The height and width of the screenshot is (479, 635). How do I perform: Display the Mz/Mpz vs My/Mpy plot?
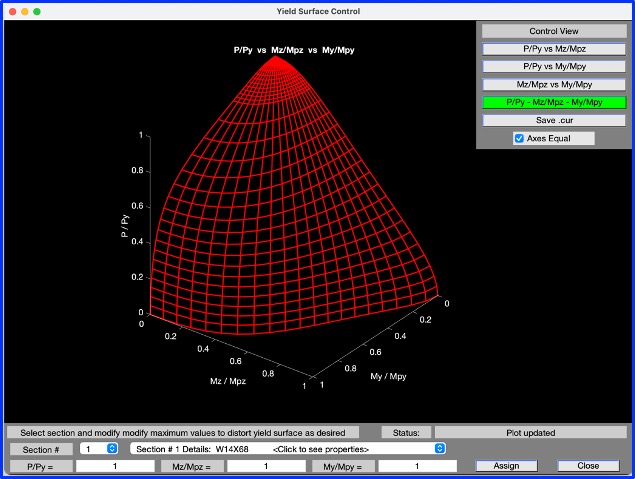554,84
